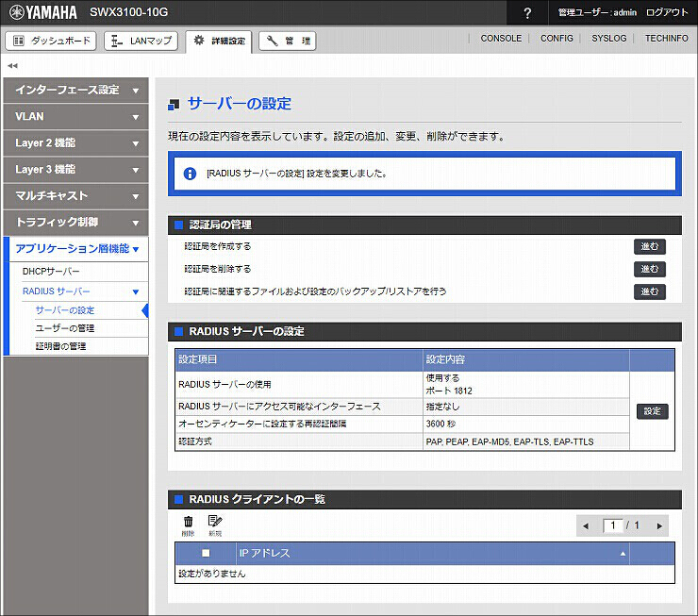Expand Layer 3 機能 menu

(x=75, y=170)
